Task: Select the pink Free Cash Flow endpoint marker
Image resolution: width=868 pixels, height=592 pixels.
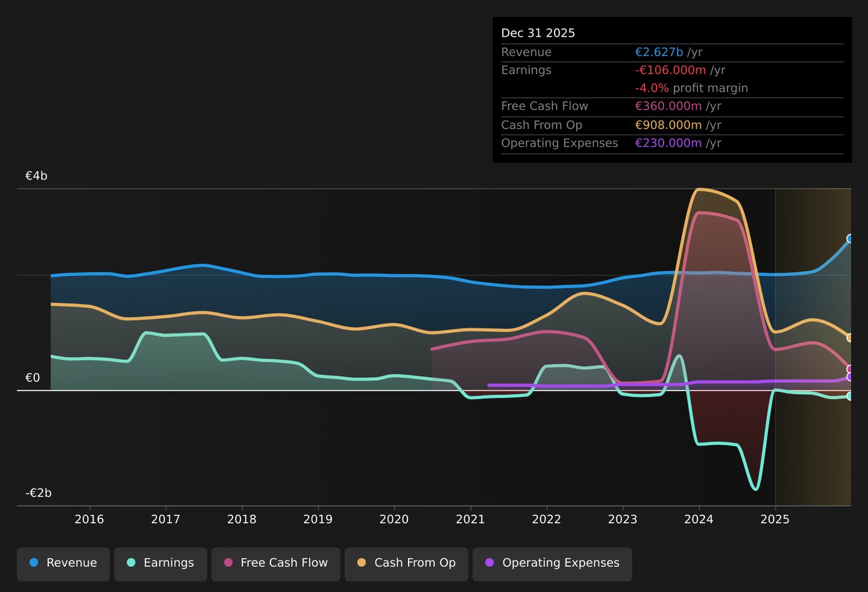Action: tap(850, 369)
